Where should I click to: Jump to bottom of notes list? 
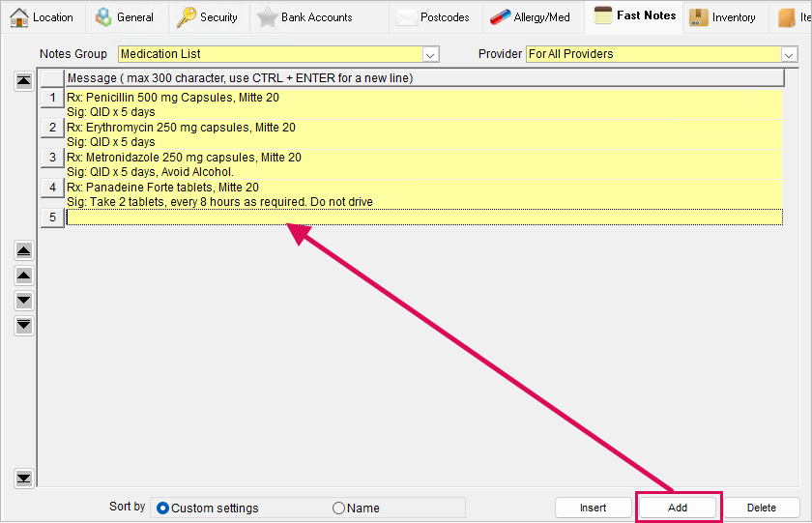pyautogui.click(x=24, y=478)
